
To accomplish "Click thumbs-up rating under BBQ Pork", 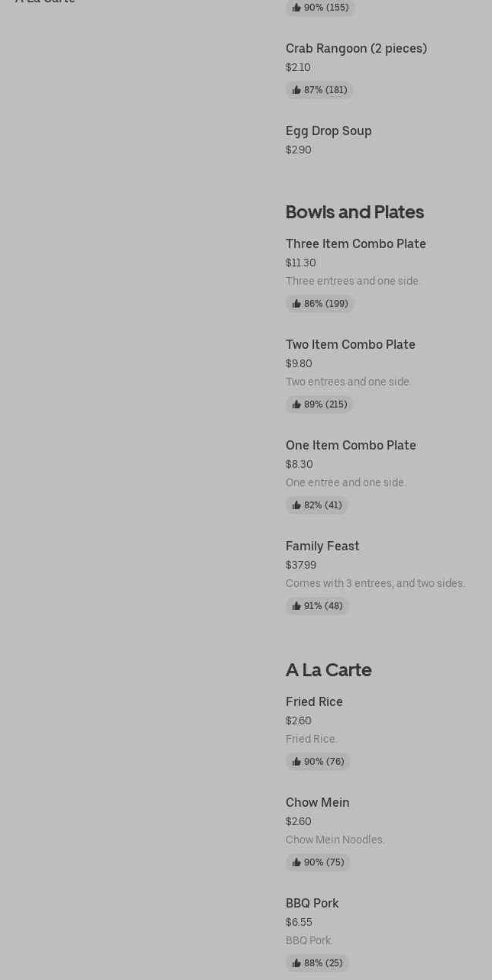I will (317, 963).
